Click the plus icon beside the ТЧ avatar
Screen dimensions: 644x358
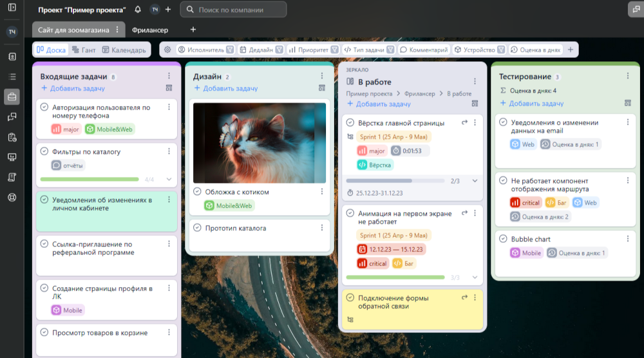tap(168, 10)
